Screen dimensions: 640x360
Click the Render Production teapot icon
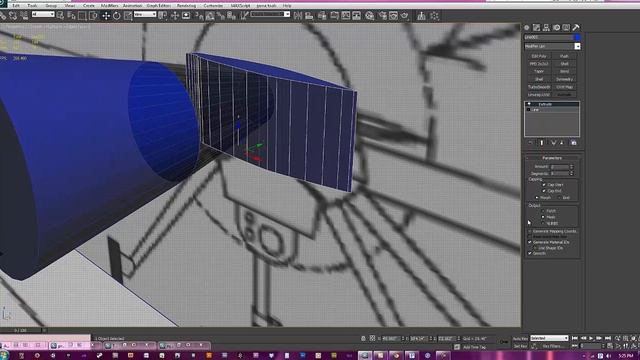(x=404, y=16)
